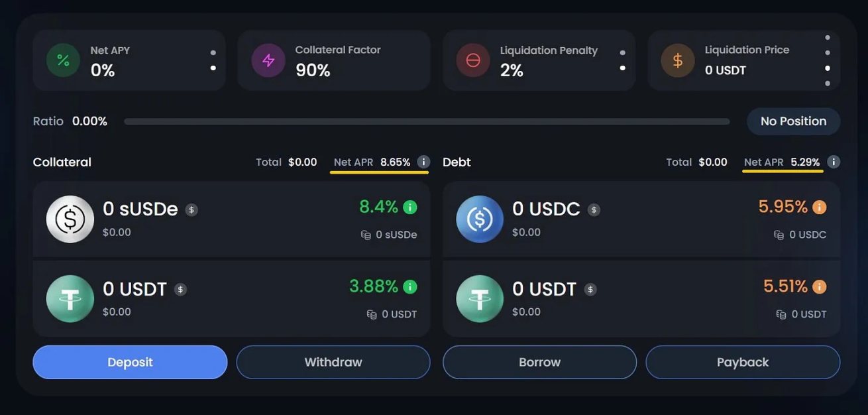Click the USDT logo in the Debt panel
The width and height of the screenshot is (868, 415).
tap(479, 298)
